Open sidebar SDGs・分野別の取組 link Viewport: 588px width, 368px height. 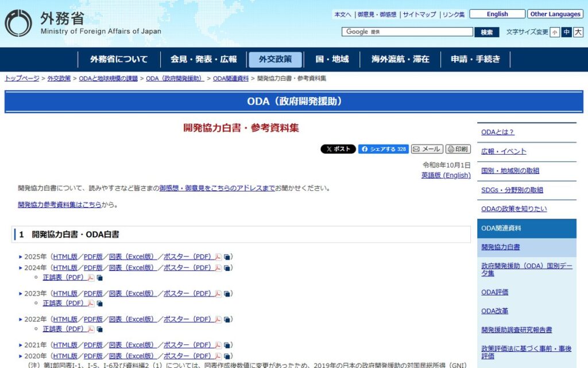[x=512, y=190]
